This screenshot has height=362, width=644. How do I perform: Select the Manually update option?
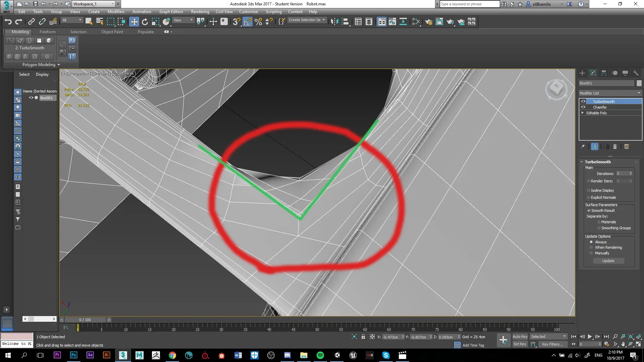coord(591,253)
